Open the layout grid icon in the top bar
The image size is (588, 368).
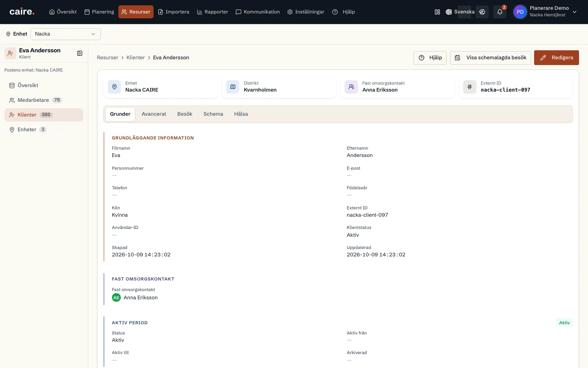point(437,12)
